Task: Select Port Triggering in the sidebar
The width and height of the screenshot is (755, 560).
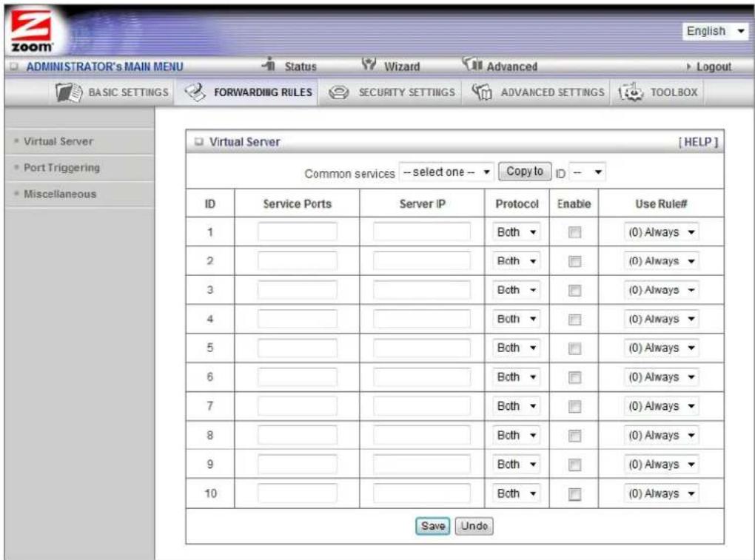Action: point(61,167)
